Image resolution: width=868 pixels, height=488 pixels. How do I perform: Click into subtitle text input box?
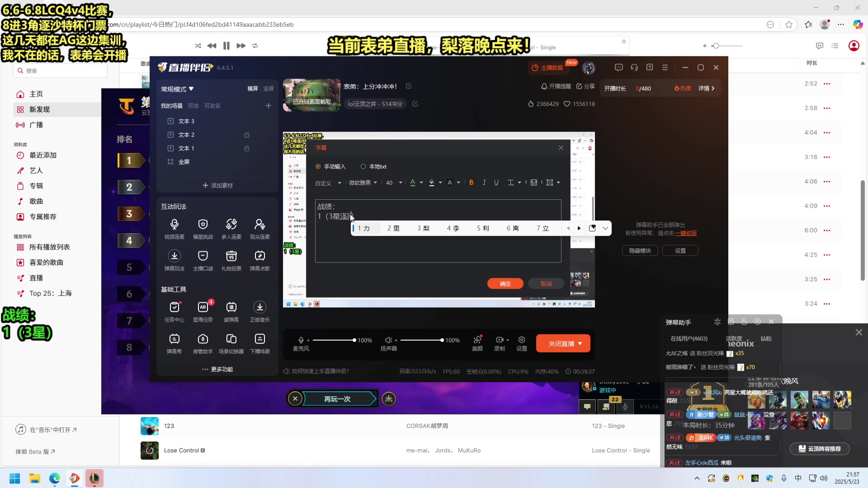click(x=438, y=231)
